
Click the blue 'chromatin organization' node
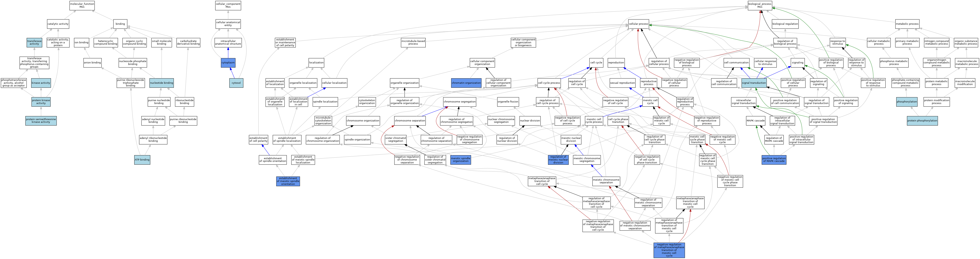point(466,83)
